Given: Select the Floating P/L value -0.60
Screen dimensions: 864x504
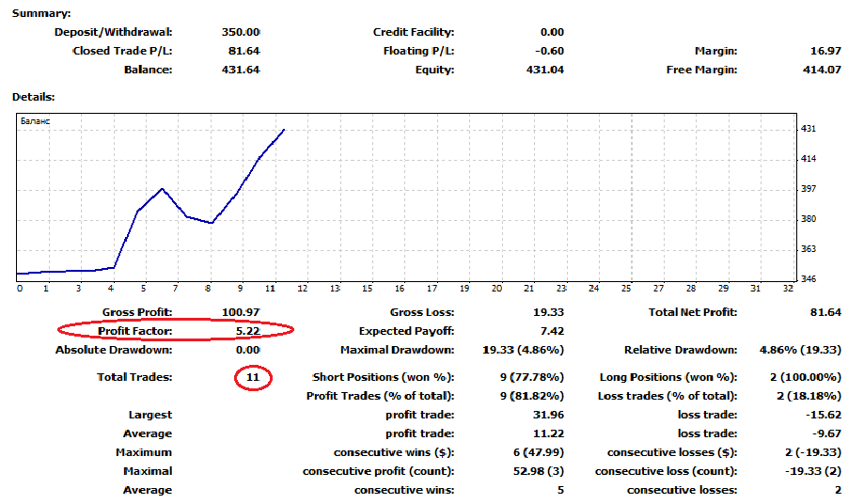Looking at the screenshot, I should (549, 51).
